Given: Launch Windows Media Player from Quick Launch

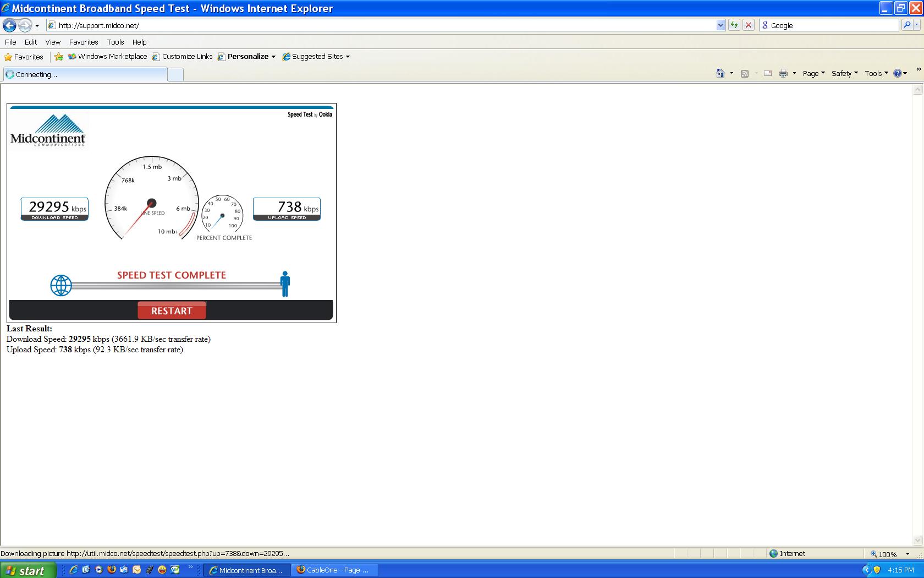Looking at the screenshot, I should [x=98, y=570].
